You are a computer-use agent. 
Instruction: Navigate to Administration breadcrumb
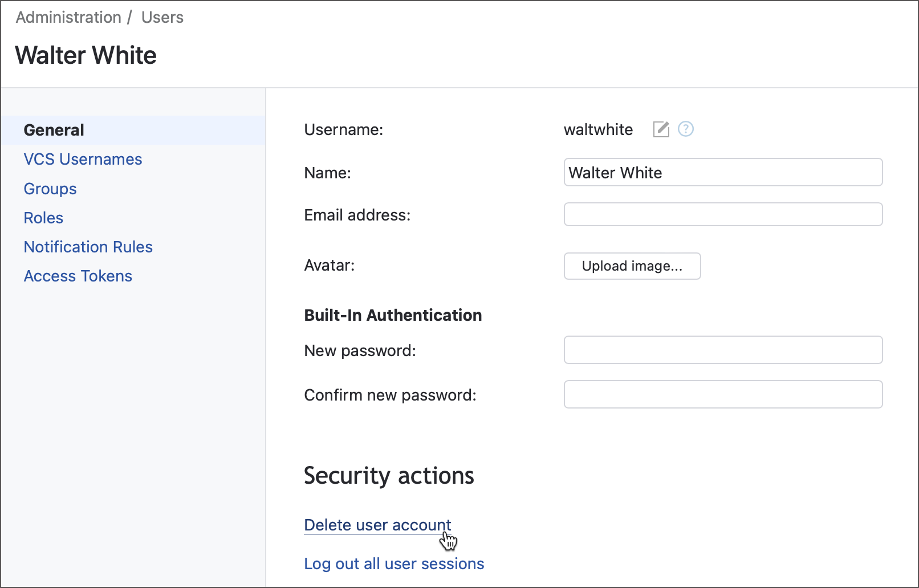(x=68, y=17)
